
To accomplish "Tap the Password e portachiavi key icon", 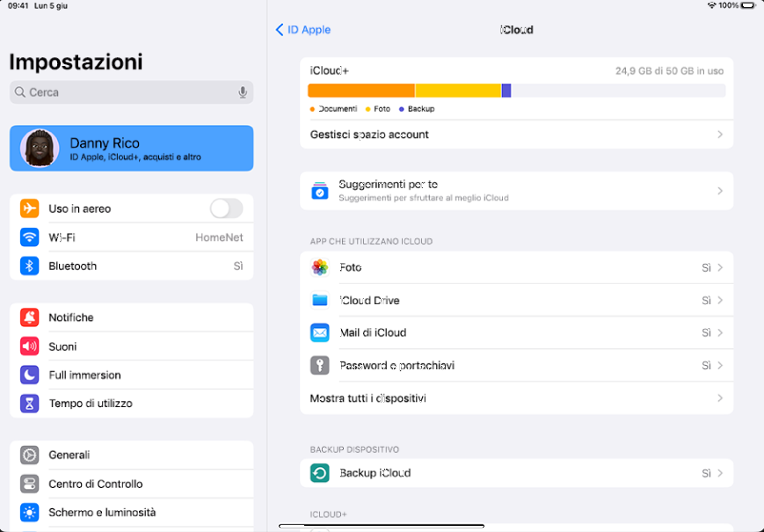I will [x=320, y=365].
